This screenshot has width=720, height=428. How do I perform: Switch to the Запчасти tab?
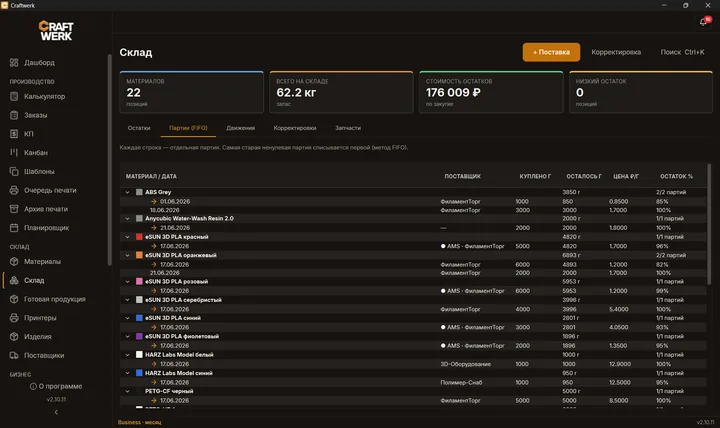coord(348,128)
